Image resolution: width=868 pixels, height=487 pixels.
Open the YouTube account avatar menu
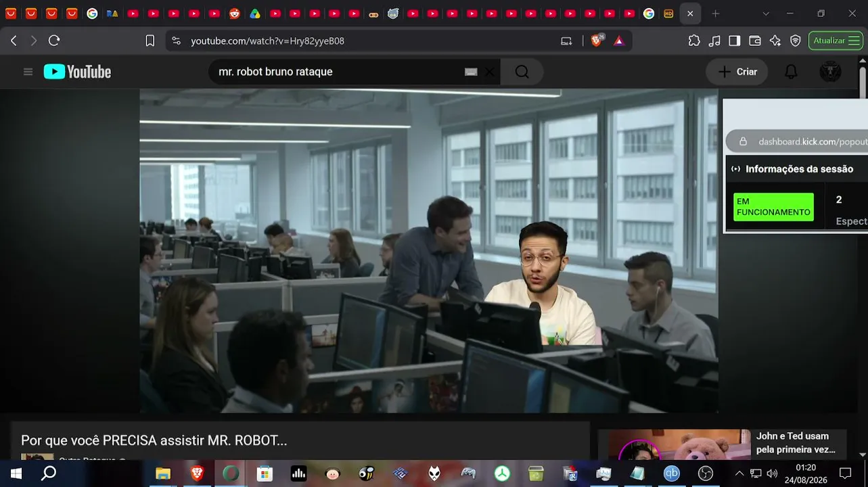coord(830,72)
